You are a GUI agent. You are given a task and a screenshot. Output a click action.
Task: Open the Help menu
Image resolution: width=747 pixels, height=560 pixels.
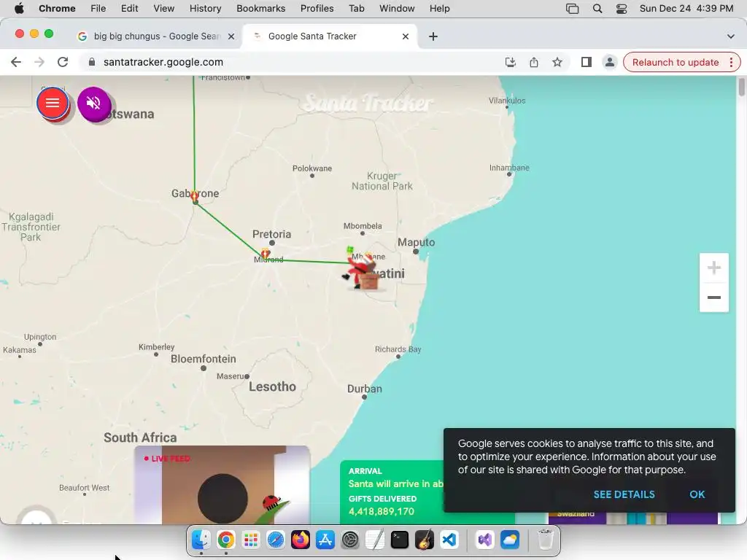[439, 9]
